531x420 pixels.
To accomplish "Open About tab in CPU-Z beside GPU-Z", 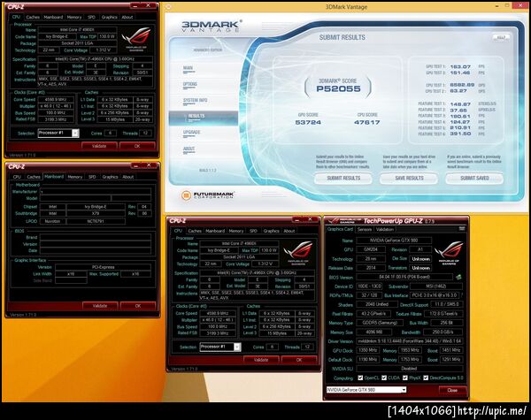I will 289,231.
